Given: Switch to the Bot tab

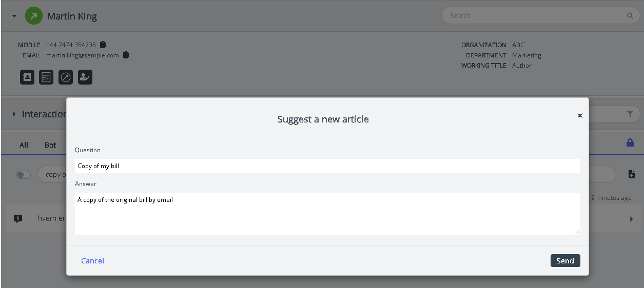Looking at the screenshot, I should pos(50,145).
